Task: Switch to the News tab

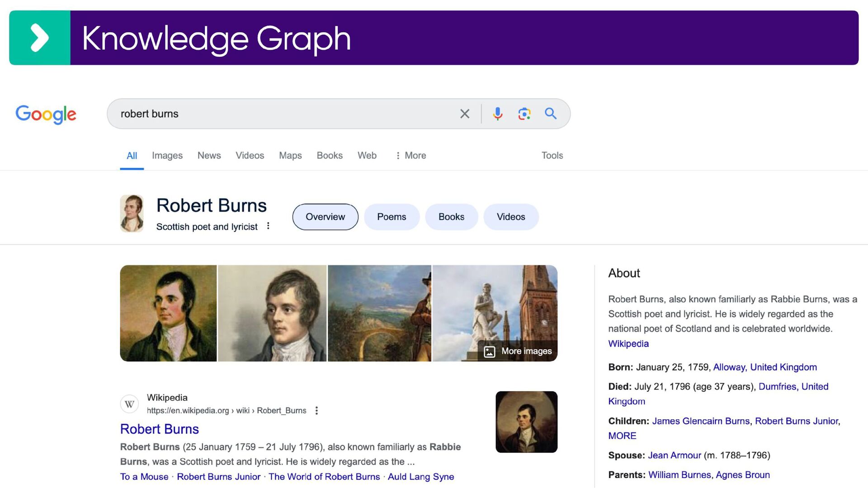Action: pos(209,155)
